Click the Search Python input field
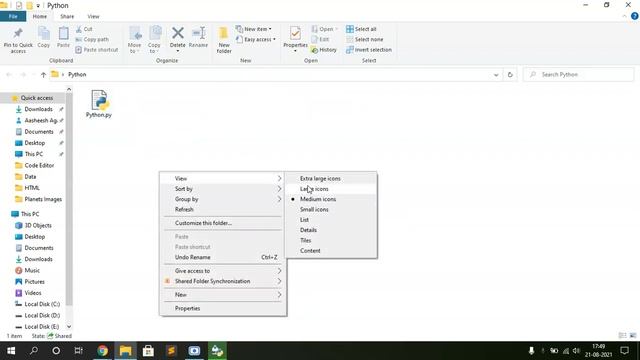This screenshot has width=640, height=360. coord(579,75)
